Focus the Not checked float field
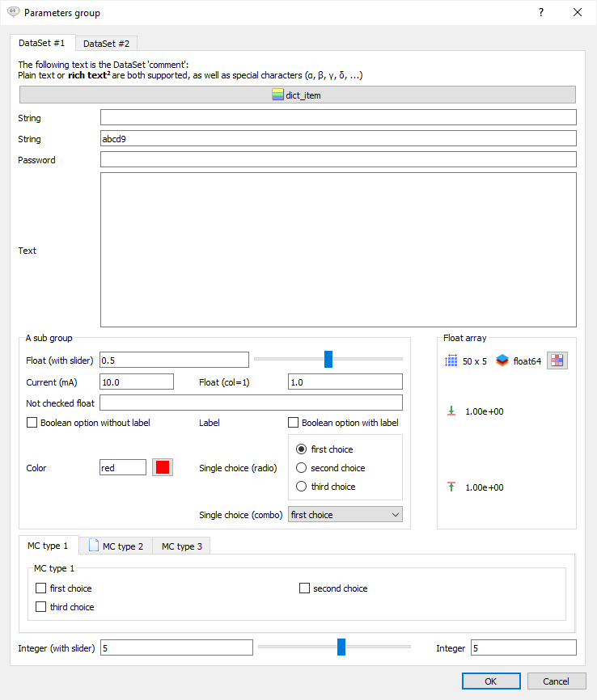Viewport: 597px width, 700px height. pyautogui.click(x=251, y=403)
